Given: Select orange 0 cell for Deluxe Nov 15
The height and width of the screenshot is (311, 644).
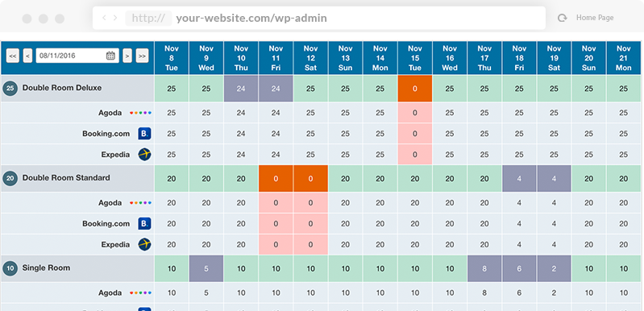Looking at the screenshot, I should [415, 89].
